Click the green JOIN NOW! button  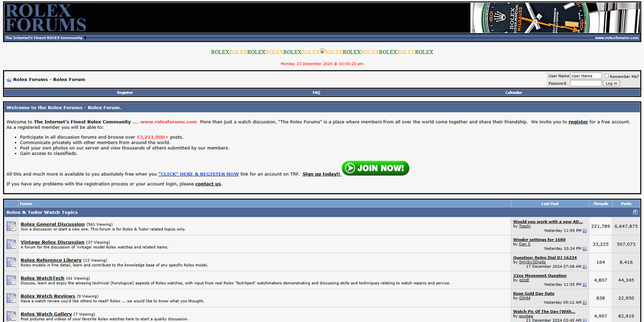point(375,168)
